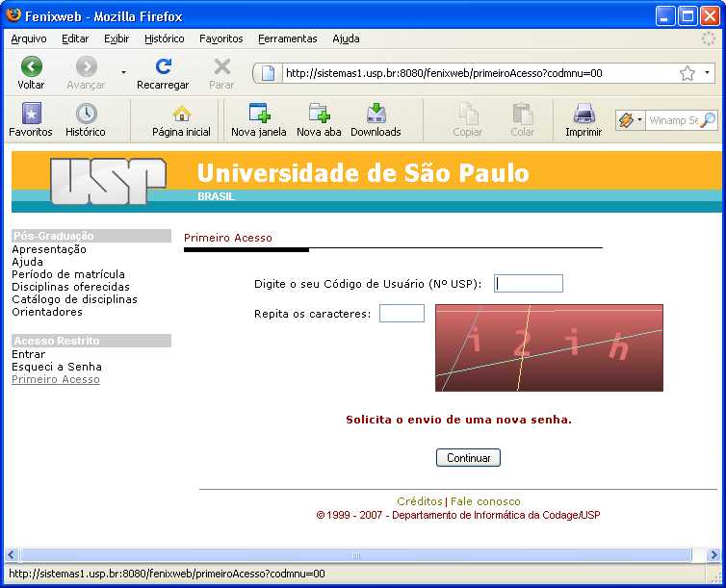The height and width of the screenshot is (588, 726).
Task: Open the back/forward history dropdown arrow
Action: [123, 72]
